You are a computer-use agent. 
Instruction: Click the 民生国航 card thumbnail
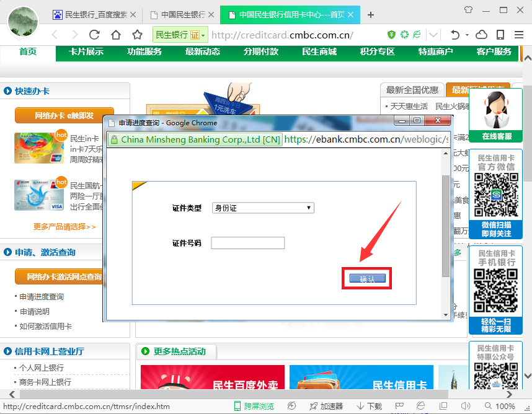[x=39, y=195]
